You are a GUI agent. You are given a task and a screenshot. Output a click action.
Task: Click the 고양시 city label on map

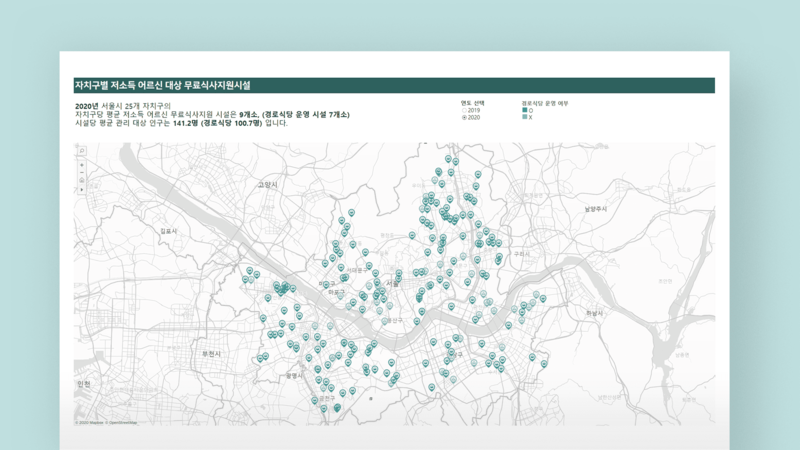point(266,185)
